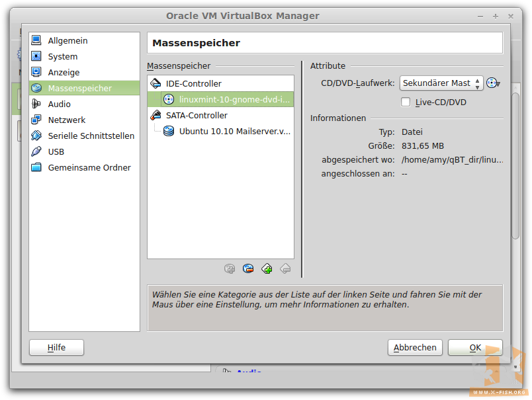This screenshot has width=532, height=400.
Task: Click the Ubuntu Mailserver hard disk icon
Action: [169, 131]
